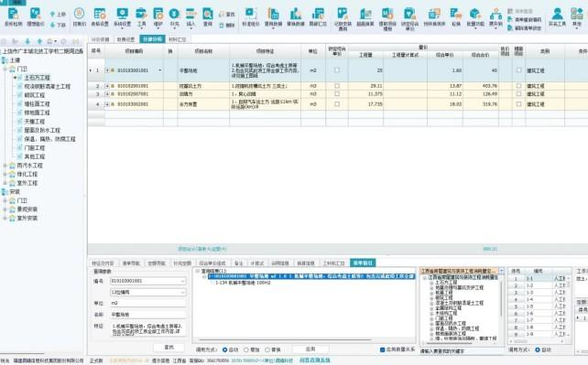Expand the 景观安装 tree node

pyautogui.click(x=5, y=209)
